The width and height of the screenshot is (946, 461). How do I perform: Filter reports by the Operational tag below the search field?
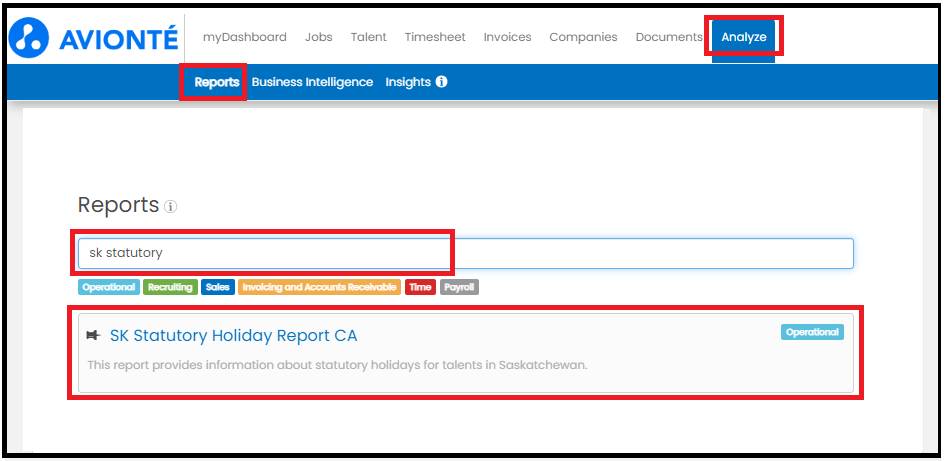(x=109, y=287)
